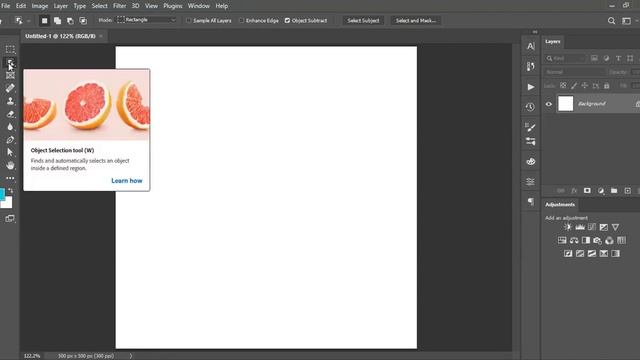The width and height of the screenshot is (640, 360).
Task: Open the background white color swatch
Action: point(7,202)
